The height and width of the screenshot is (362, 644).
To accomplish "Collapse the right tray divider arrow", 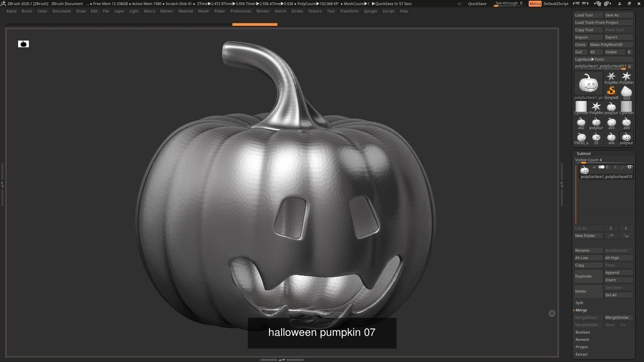I will [561, 184].
